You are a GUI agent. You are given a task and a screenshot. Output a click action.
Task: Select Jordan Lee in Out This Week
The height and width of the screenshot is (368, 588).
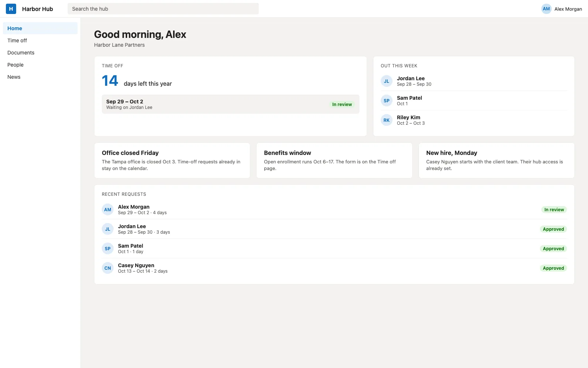pyautogui.click(x=474, y=81)
